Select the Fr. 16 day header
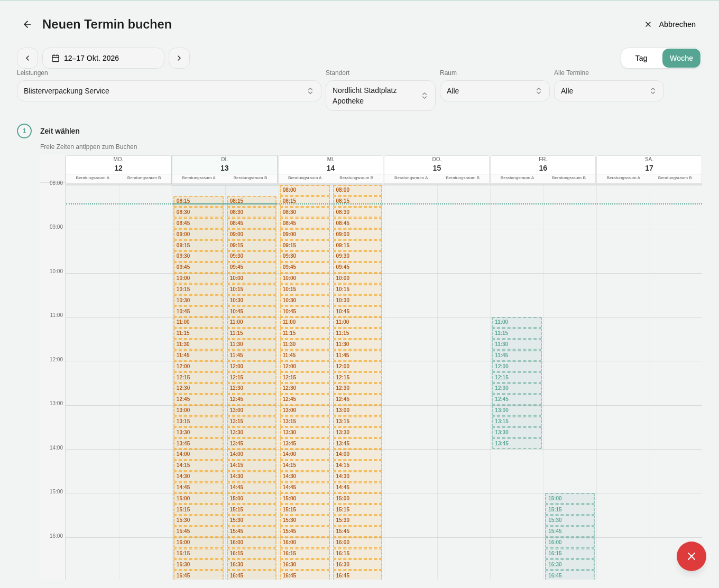This screenshot has width=719, height=588. coord(543,164)
